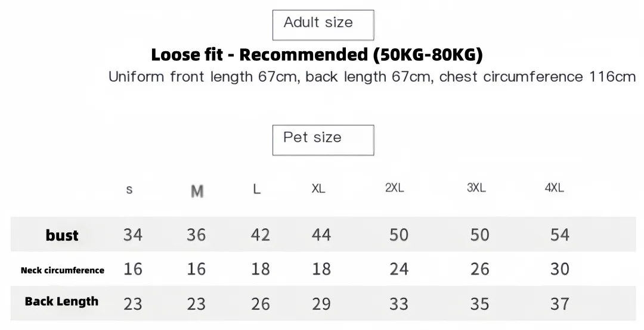The height and width of the screenshot is (330, 644).
Task: Click neck circumference value 24 for 2XL
Action: pyautogui.click(x=399, y=269)
